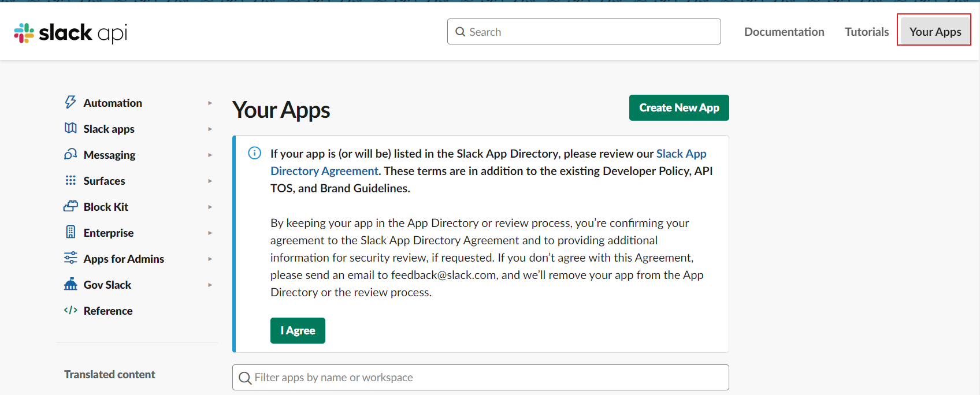Expand the Enterprise section arrow

click(x=210, y=233)
